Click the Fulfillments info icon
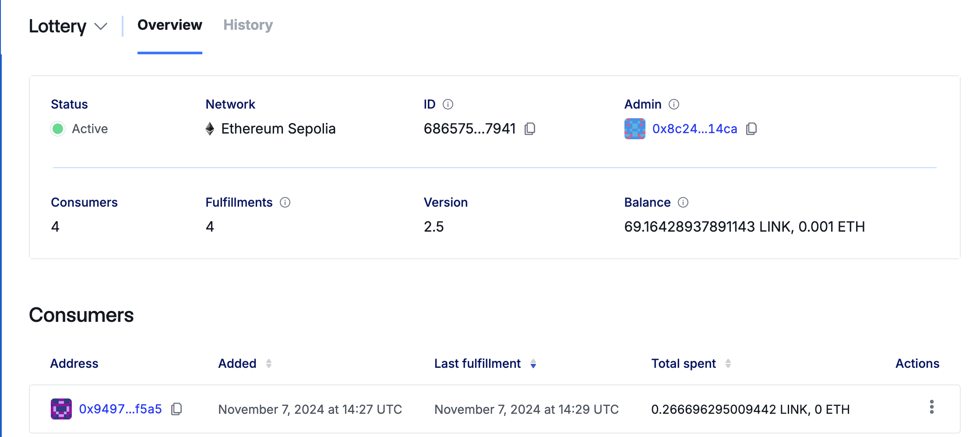This screenshot has height=437, width=980. [285, 202]
